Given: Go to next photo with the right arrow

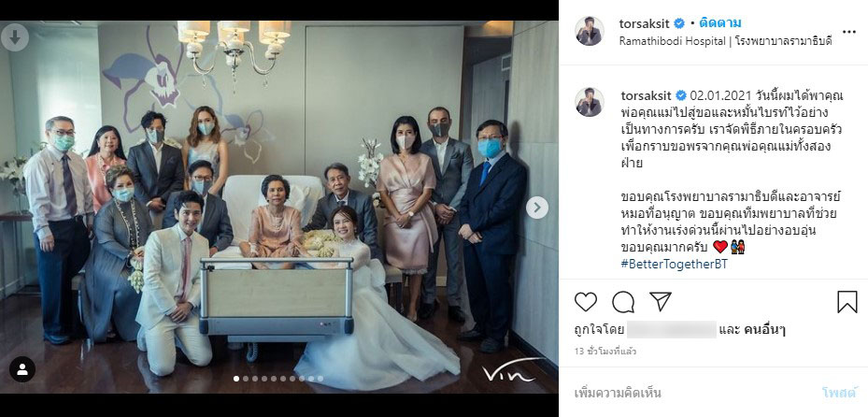Looking at the screenshot, I should click(536, 208).
